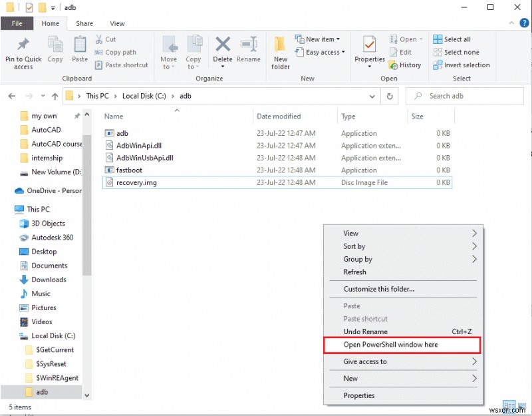Click the Paste clipboard icon
This screenshot has width=532, height=416.
pos(80,45)
